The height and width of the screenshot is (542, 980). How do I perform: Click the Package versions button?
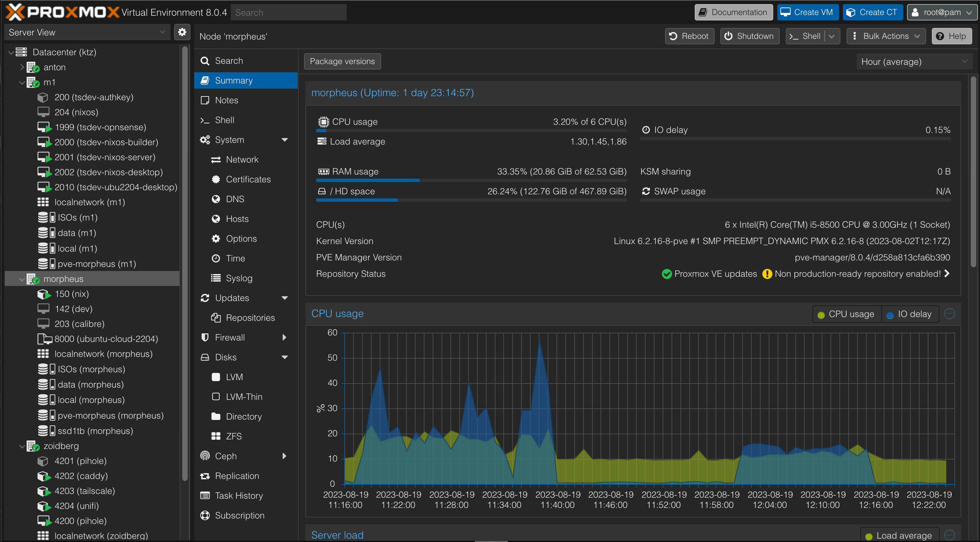[x=342, y=61]
